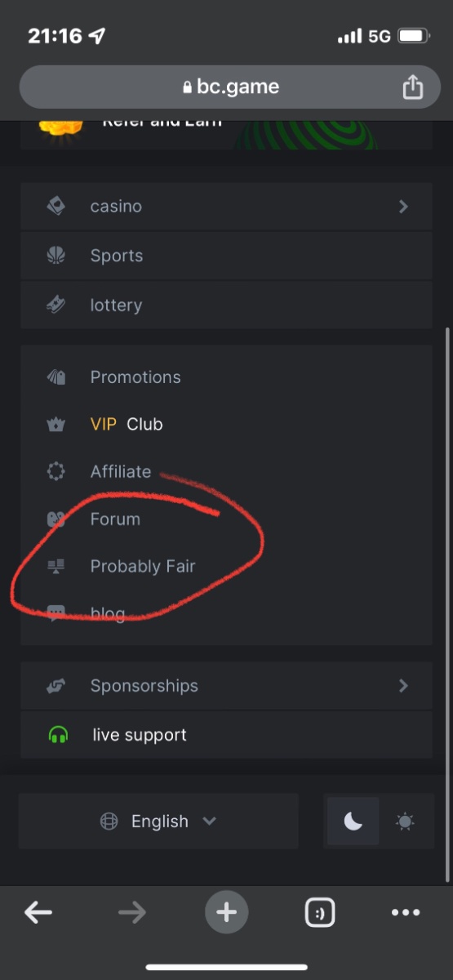Go back with the browser arrow

point(38,912)
